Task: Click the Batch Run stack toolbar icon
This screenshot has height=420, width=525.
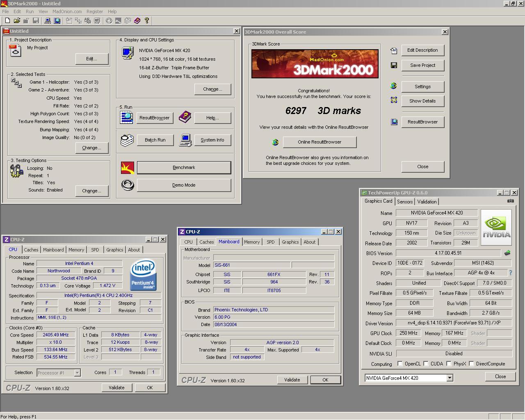Action: click(128, 21)
